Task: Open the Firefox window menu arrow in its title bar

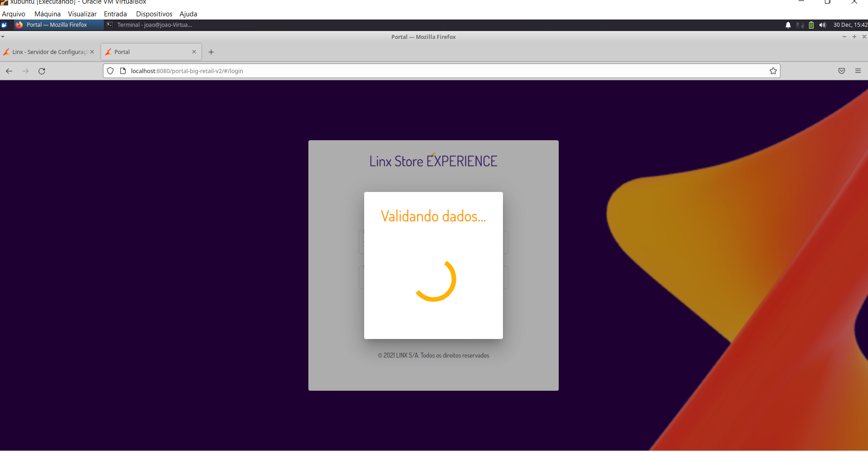Action: (3, 37)
